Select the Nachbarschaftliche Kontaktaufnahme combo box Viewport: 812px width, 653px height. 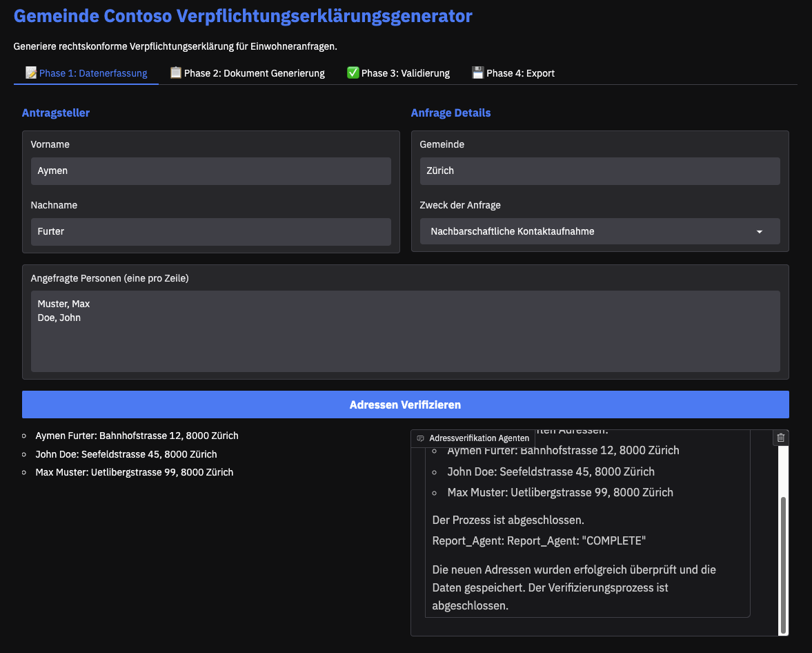click(x=600, y=231)
